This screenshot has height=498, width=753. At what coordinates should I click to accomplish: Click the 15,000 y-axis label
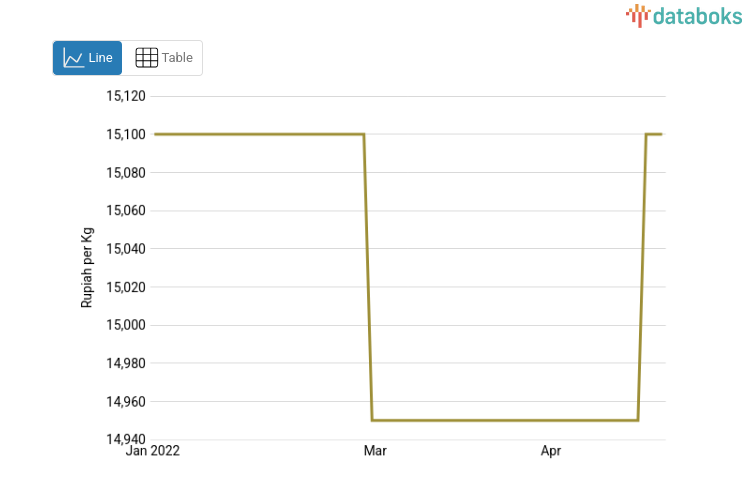click(x=126, y=325)
